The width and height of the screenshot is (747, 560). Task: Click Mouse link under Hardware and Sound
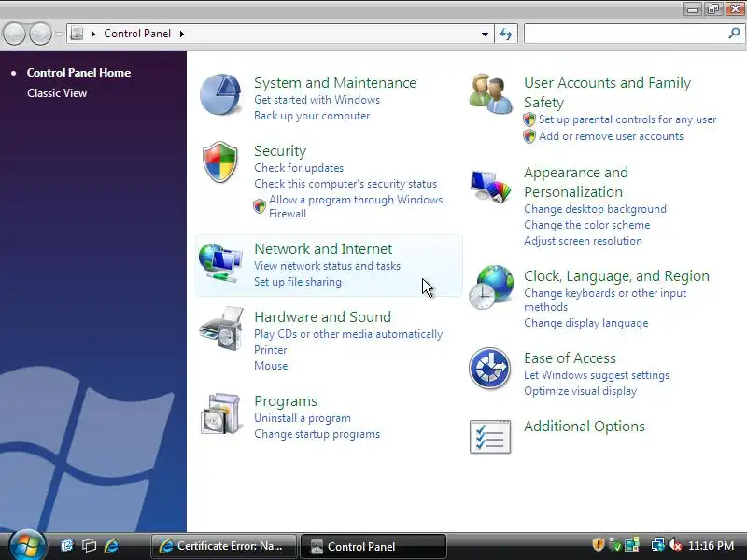(271, 366)
